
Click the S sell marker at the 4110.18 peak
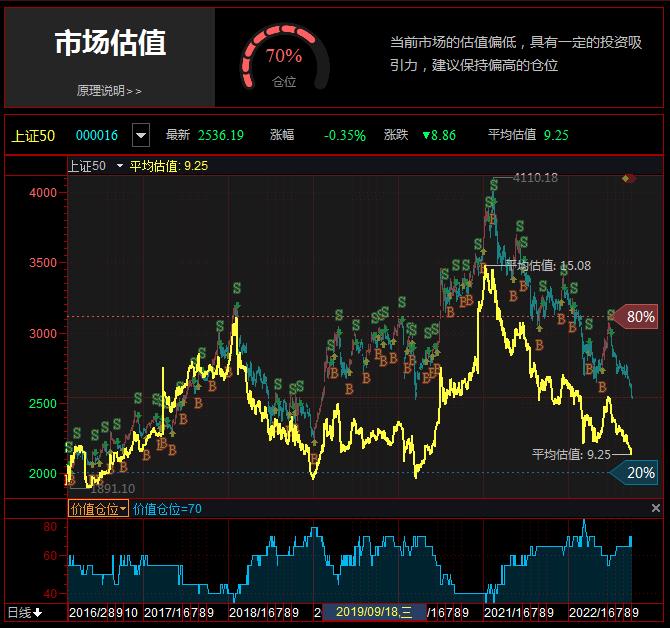tap(493, 185)
